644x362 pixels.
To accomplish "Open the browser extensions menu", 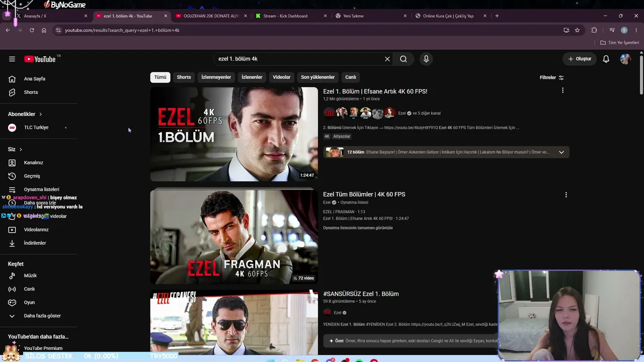I will (x=594, y=30).
